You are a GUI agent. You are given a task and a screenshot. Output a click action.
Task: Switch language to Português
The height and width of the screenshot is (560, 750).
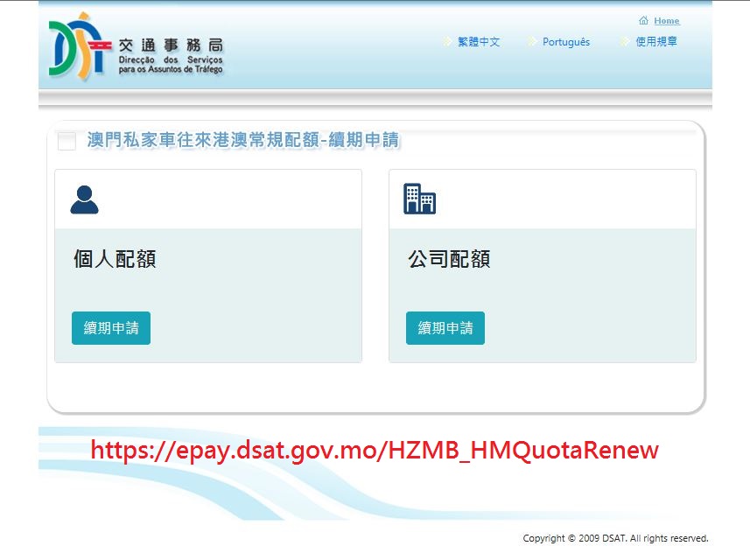(x=565, y=42)
